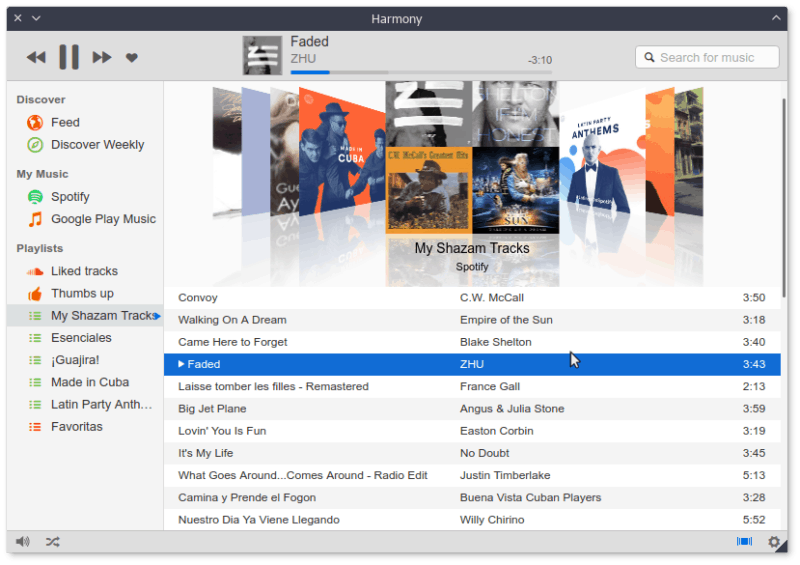
Task: Open Discover Weekly
Action: click(97, 144)
